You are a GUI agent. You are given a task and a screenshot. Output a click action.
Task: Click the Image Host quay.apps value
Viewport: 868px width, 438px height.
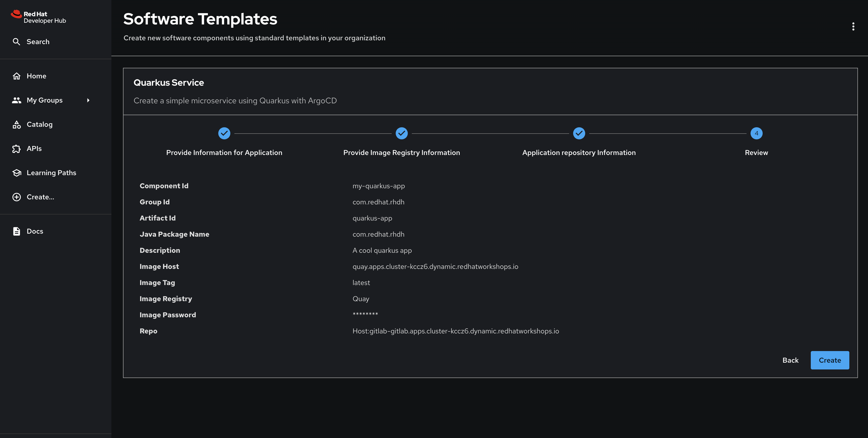[435, 267]
